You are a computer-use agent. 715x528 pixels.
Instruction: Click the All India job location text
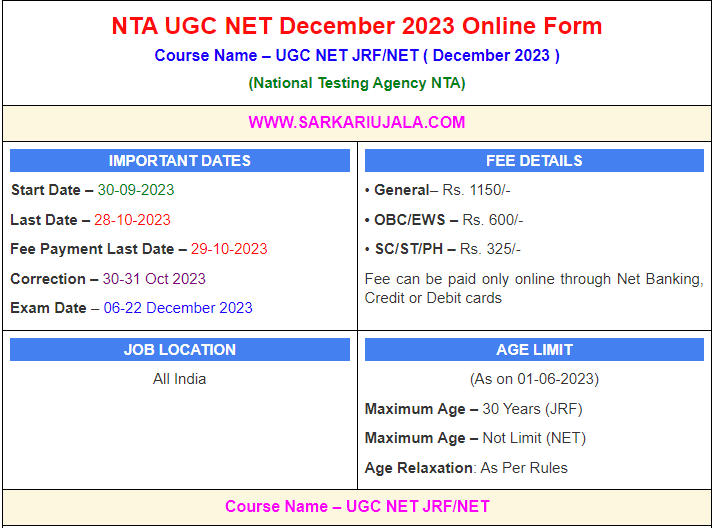tap(180, 379)
